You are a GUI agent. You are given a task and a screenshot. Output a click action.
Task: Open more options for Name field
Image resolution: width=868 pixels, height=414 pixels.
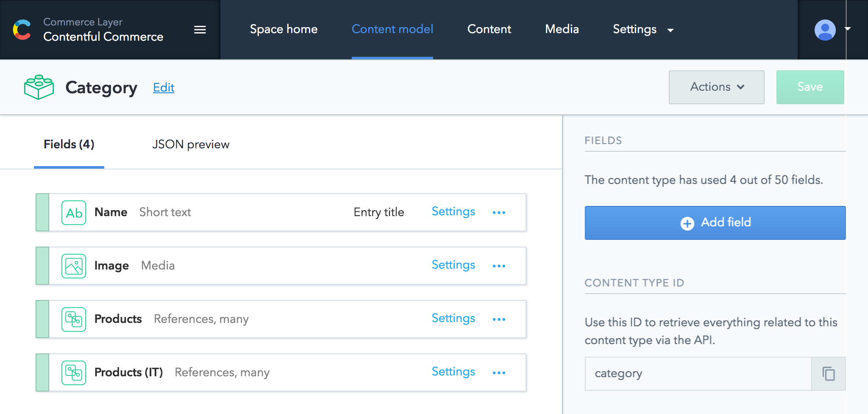pyautogui.click(x=499, y=213)
